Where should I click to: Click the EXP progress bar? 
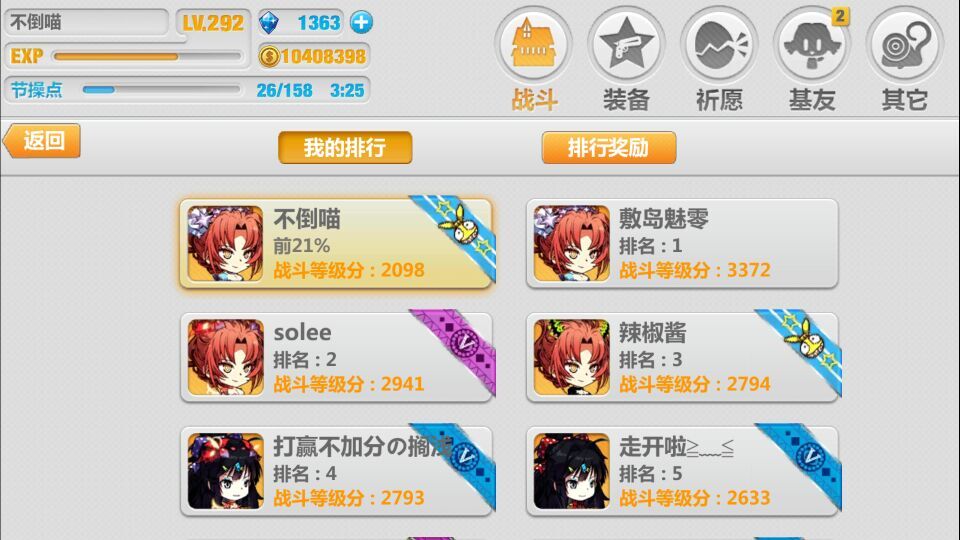pos(147,56)
